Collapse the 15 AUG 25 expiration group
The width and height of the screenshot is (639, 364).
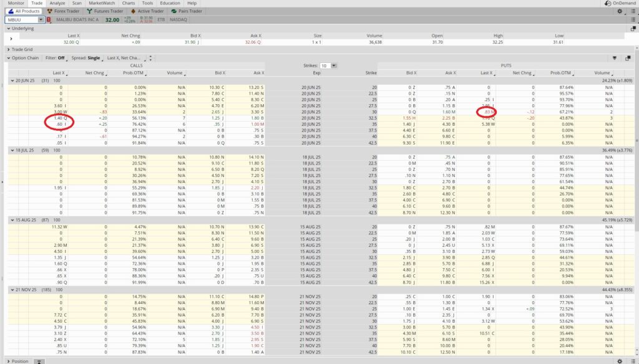[x=12, y=220]
